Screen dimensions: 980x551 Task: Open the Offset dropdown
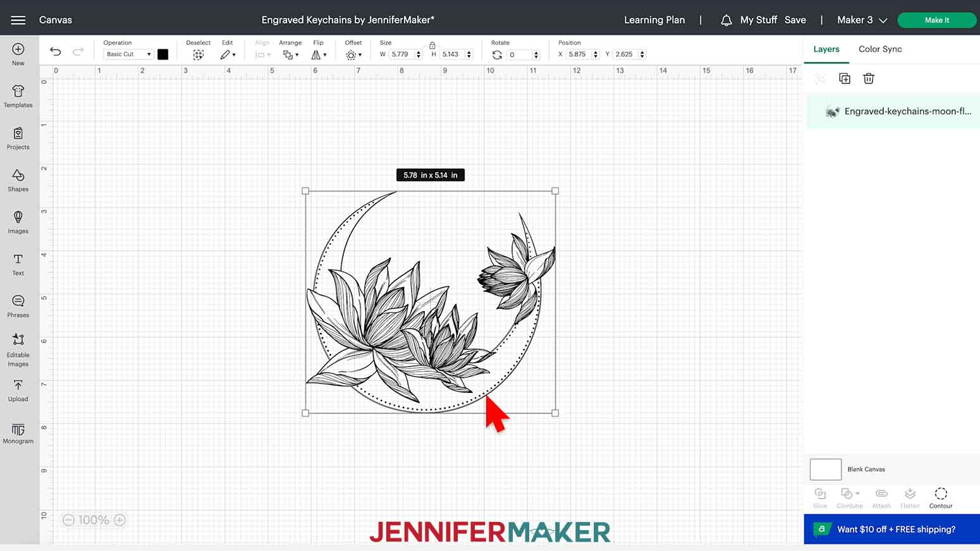tap(353, 55)
